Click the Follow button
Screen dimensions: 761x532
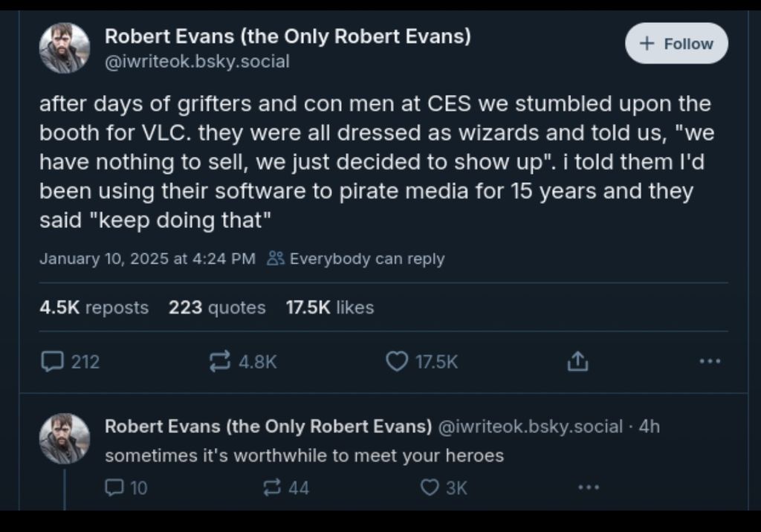click(676, 44)
